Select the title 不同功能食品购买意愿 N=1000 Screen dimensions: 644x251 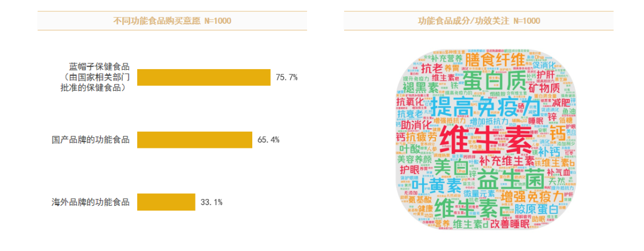pyautogui.click(x=172, y=20)
